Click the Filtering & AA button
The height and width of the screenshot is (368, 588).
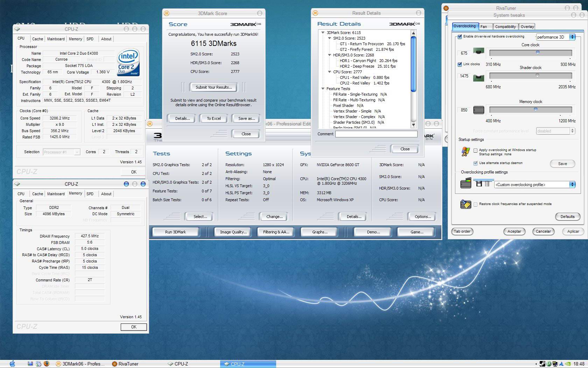point(276,232)
